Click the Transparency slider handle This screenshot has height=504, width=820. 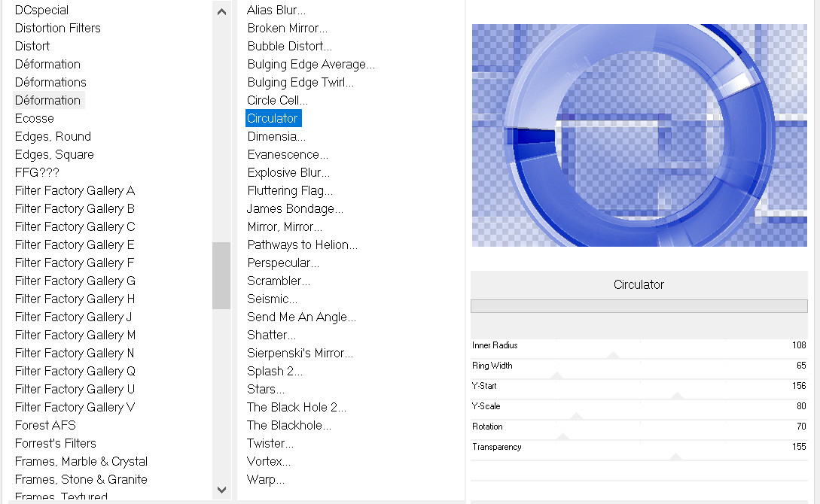675,456
